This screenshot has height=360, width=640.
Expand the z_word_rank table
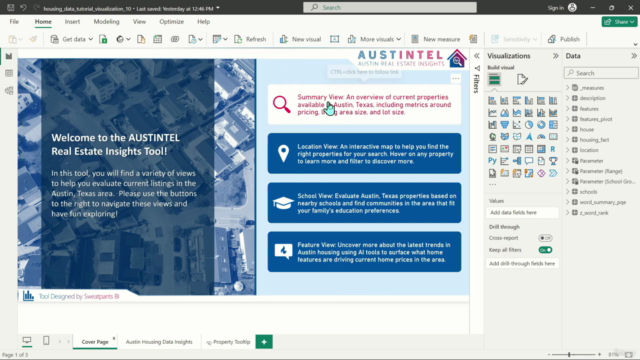pos(567,213)
